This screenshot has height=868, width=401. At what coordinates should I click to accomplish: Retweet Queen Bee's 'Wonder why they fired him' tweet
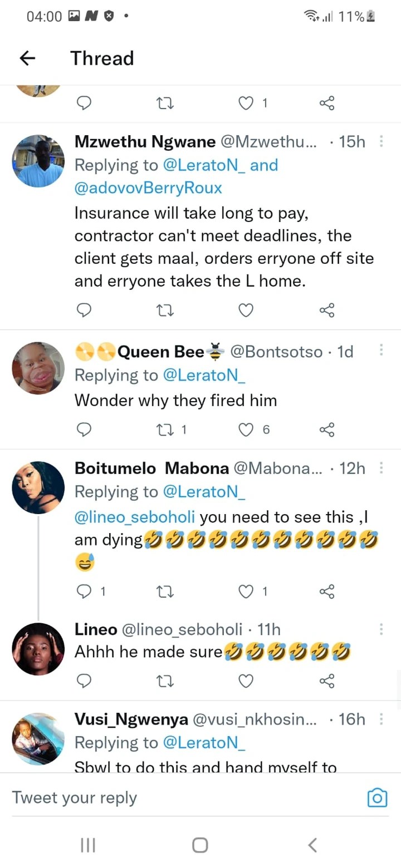click(165, 430)
